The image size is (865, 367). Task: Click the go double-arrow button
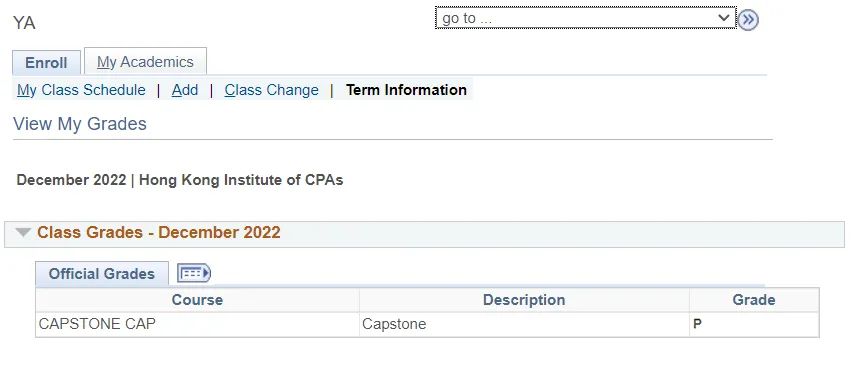[748, 20]
